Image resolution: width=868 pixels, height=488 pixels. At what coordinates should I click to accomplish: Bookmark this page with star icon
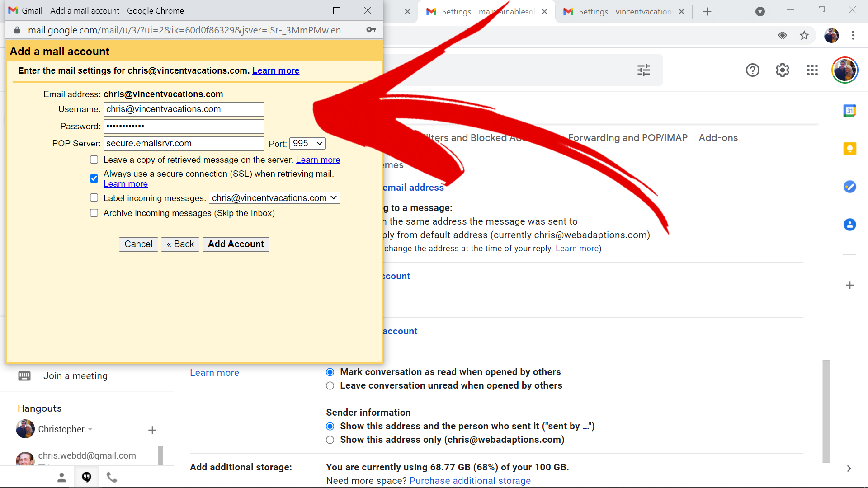(804, 35)
